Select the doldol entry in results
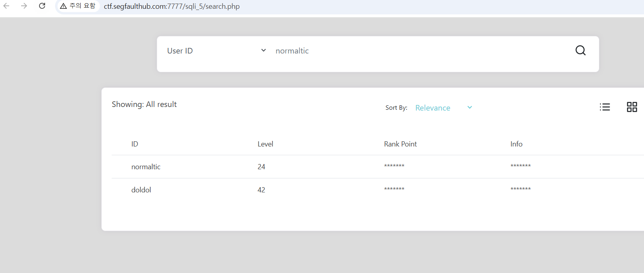The image size is (644, 273). click(x=141, y=190)
